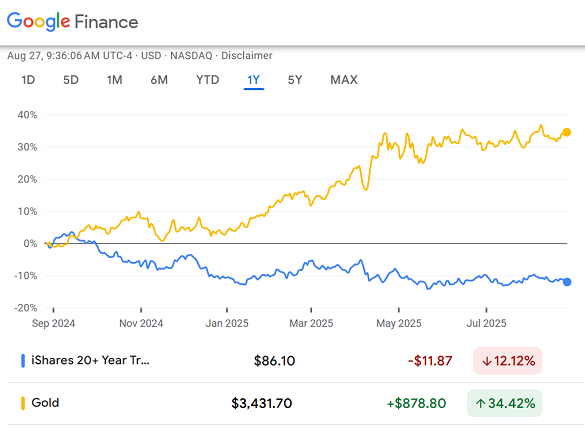
Task: Click the NASDAQ exchange label
Action: click(x=191, y=56)
